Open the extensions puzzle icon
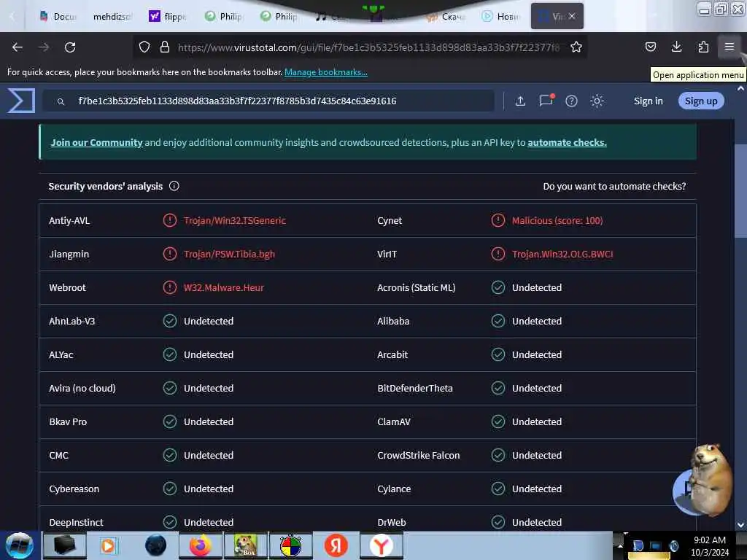Viewport: 747px width, 560px height. 703,47
